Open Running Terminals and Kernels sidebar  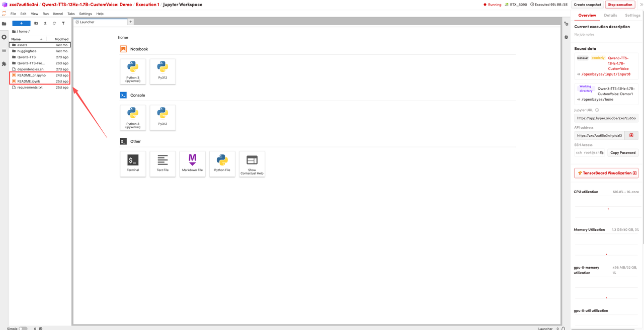click(4, 37)
